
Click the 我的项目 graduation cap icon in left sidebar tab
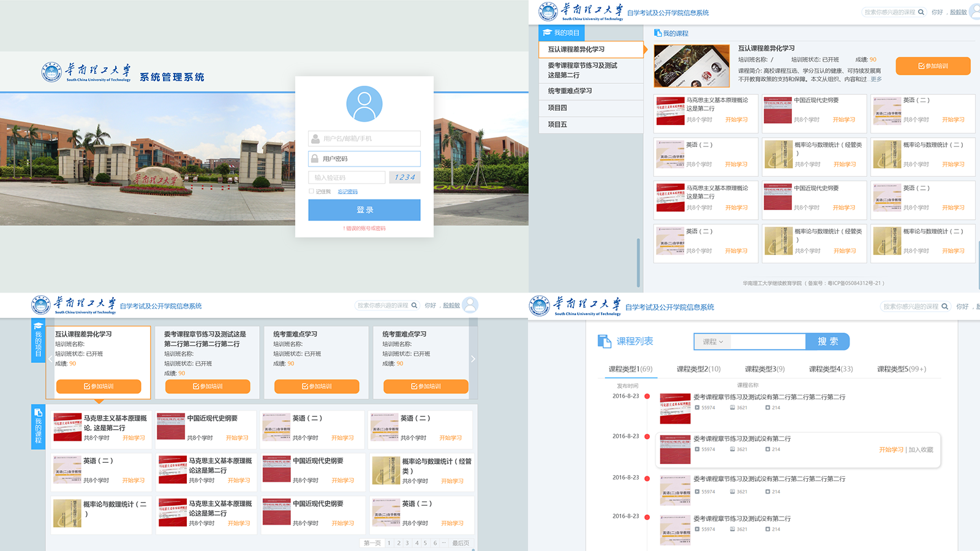coord(37,326)
